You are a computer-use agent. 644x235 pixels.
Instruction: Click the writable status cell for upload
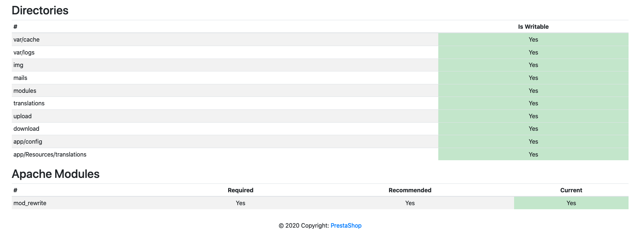[x=533, y=116]
